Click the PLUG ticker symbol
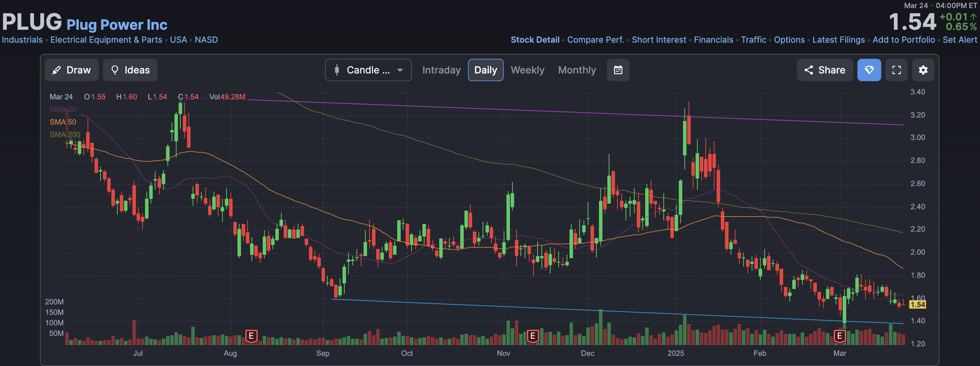The image size is (980, 366). [x=32, y=22]
